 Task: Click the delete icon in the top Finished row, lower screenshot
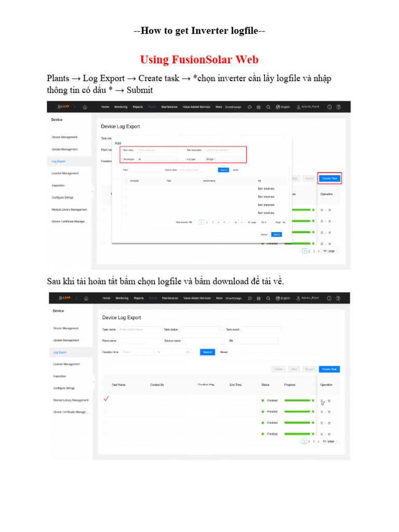[329, 401]
